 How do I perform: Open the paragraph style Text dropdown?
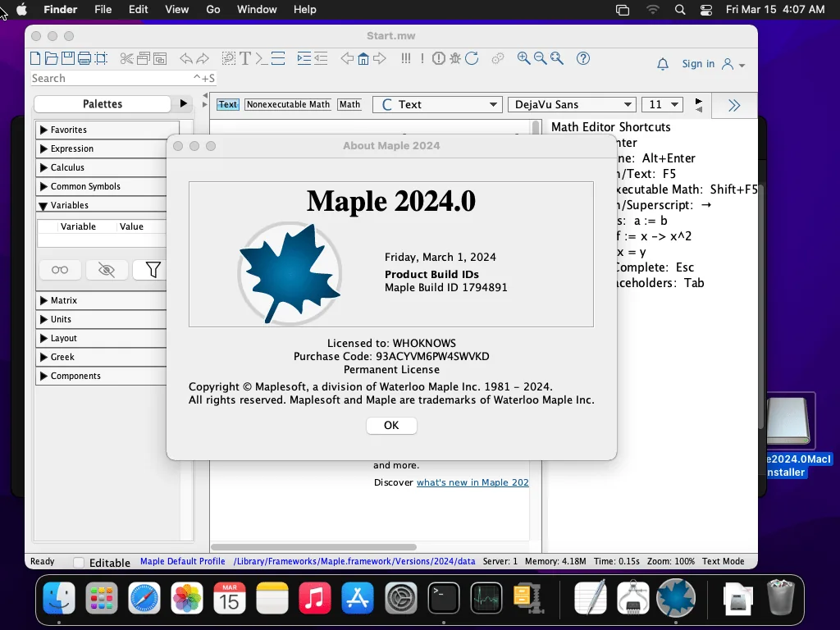coord(437,104)
